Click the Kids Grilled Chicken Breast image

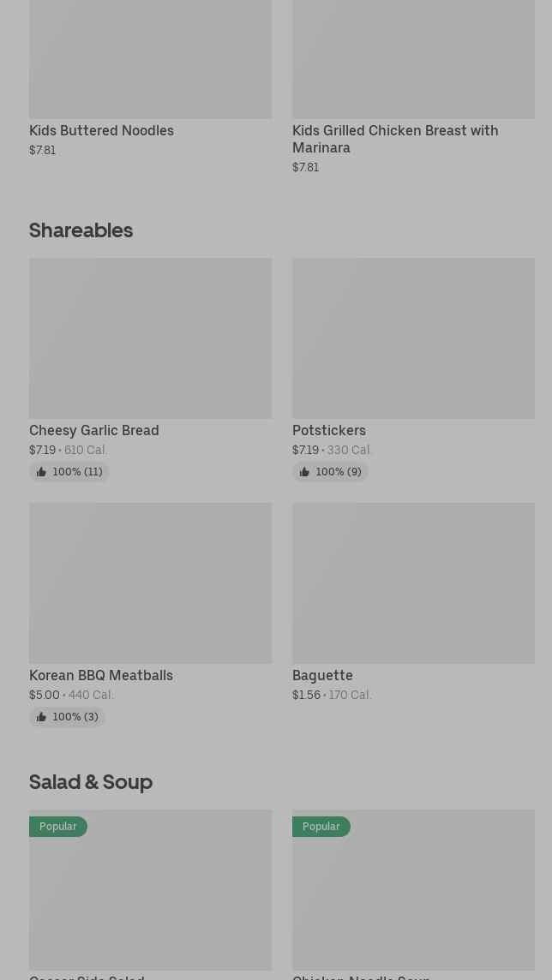click(x=413, y=58)
